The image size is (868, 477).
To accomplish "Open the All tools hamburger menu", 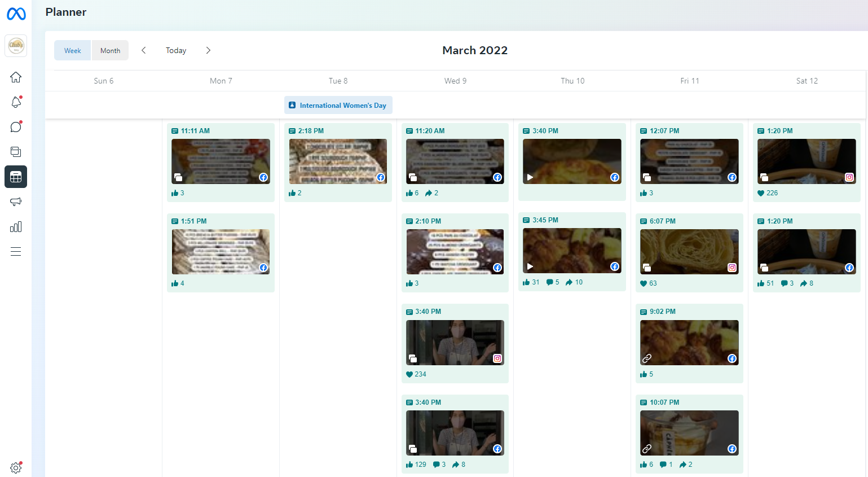I will 16,251.
